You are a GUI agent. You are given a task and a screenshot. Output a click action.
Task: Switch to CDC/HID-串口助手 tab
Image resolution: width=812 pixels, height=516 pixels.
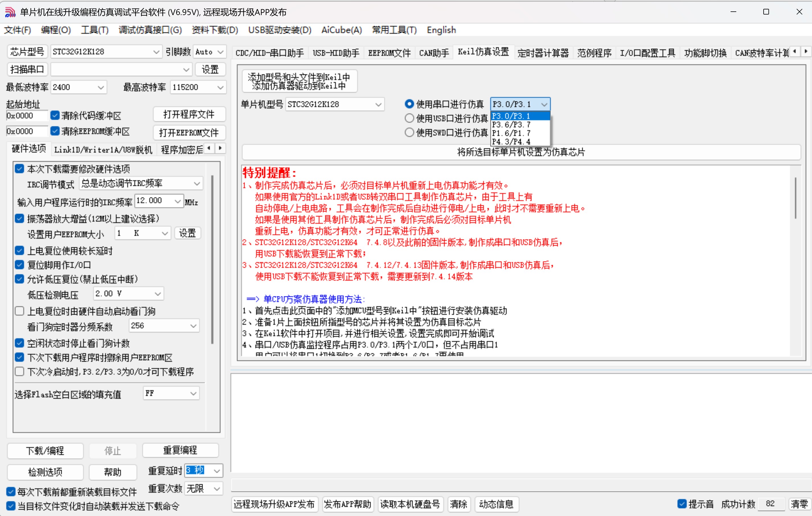[x=270, y=53]
